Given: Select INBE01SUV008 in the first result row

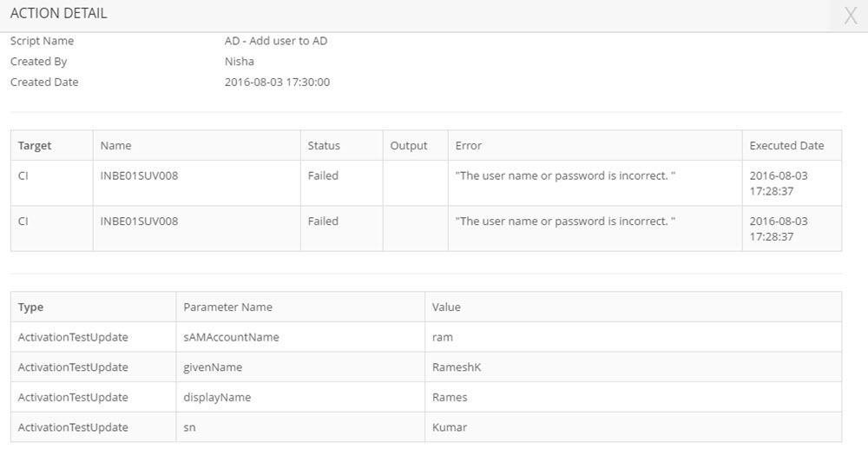Looking at the screenshot, I should tap(139, 175).
